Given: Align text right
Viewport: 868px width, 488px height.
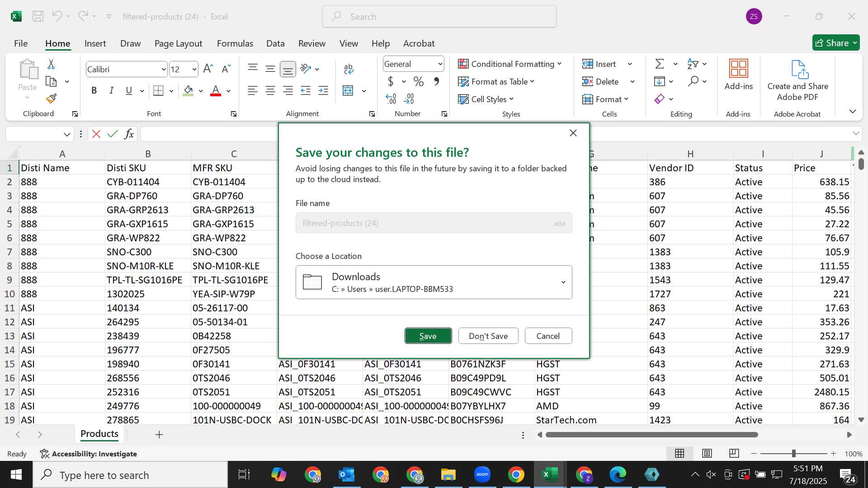Looking at the screenshot, I should pos(288,91).
